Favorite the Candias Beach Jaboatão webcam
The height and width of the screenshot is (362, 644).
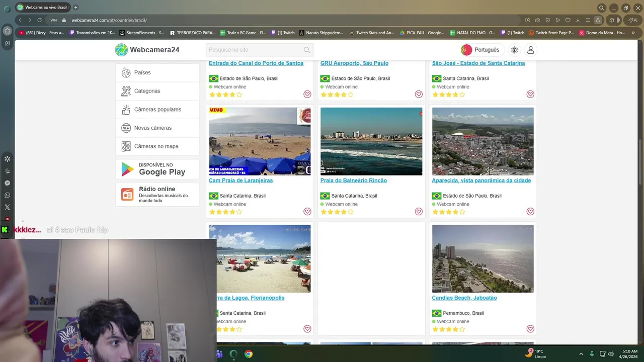point(530,329)
